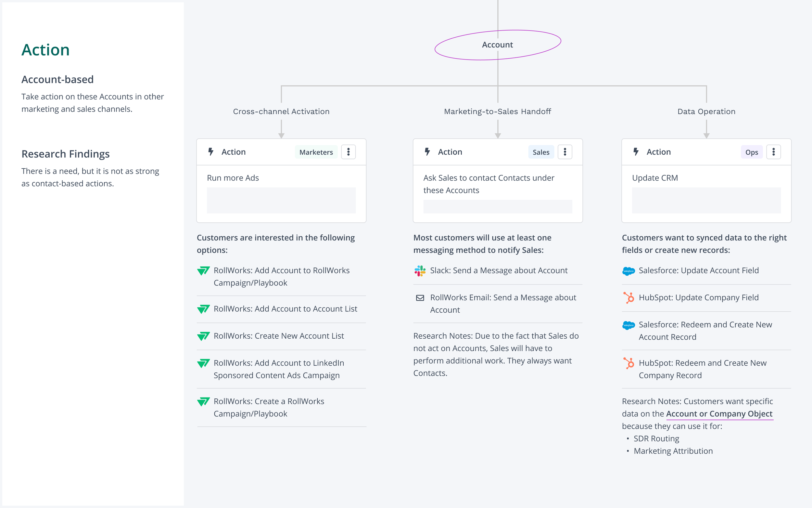Click the Ask Sales to contact Contacts text
This screenshot has width=812, height=508.
click(488, 184)
